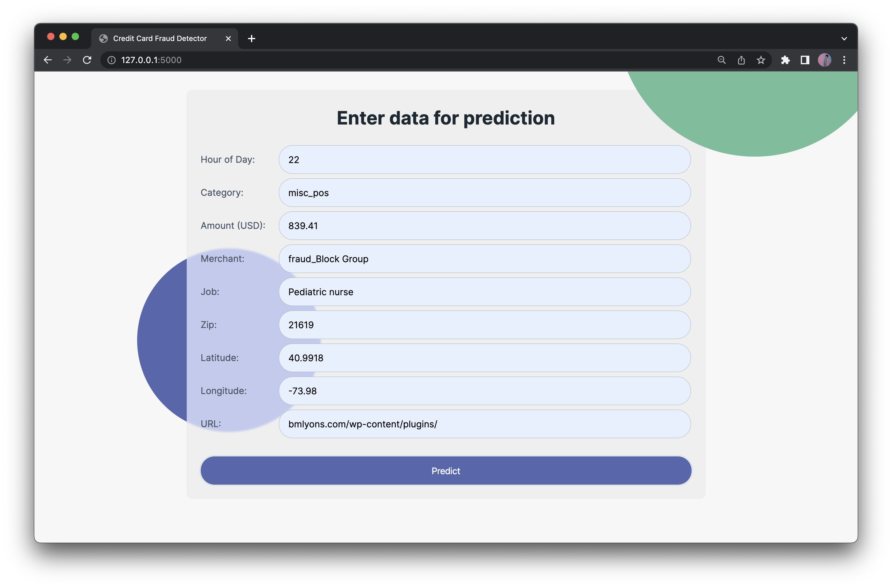Click the 'Longitude:' label

(x=223, y=390)
